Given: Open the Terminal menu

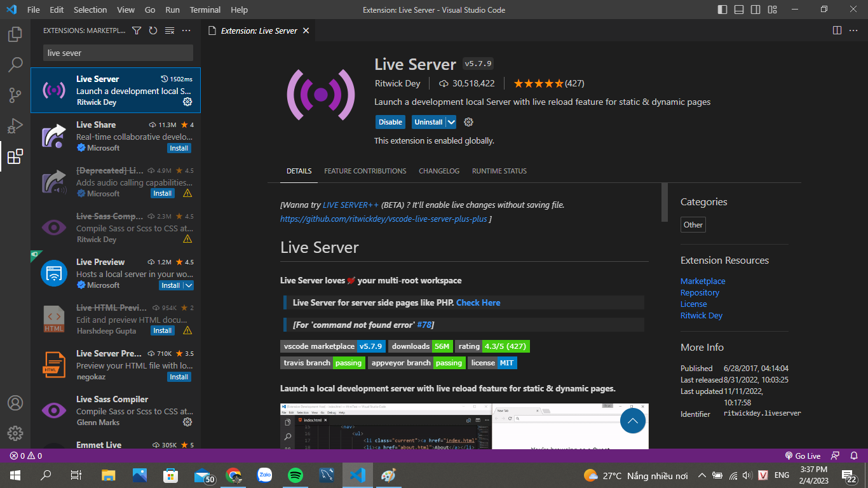Looking at the screenshot, I should click(x=205, y=10).
